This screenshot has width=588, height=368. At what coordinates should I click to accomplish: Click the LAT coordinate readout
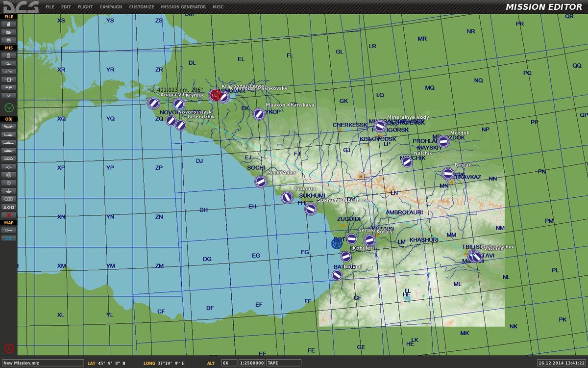tap(106, 363)
